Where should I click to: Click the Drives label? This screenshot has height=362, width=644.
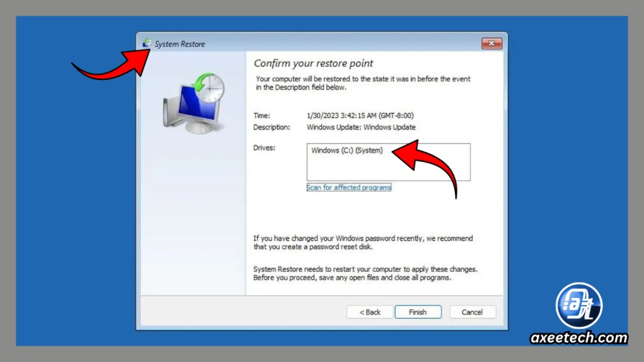pos(264,148)
